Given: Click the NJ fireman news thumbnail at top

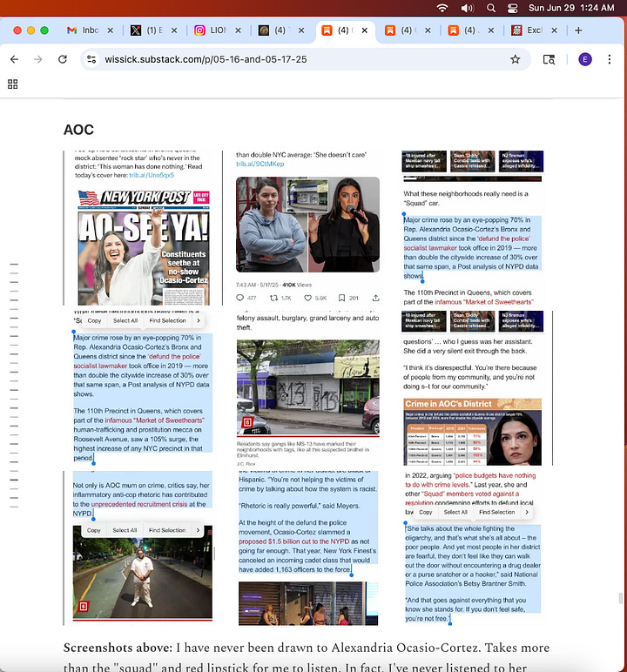Looking at the screenshot, I should [521, 161].
